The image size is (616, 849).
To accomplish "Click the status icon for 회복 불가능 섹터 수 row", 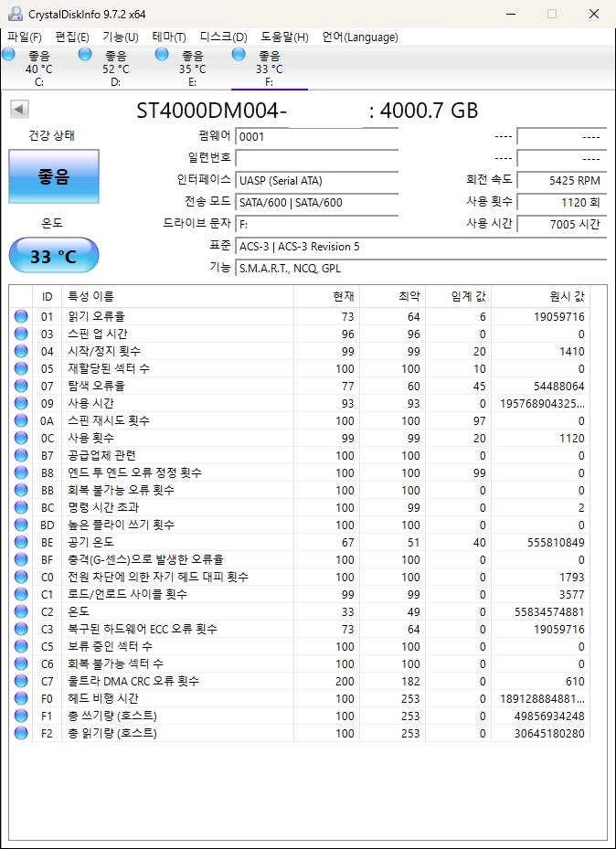I will click(21, 663).
